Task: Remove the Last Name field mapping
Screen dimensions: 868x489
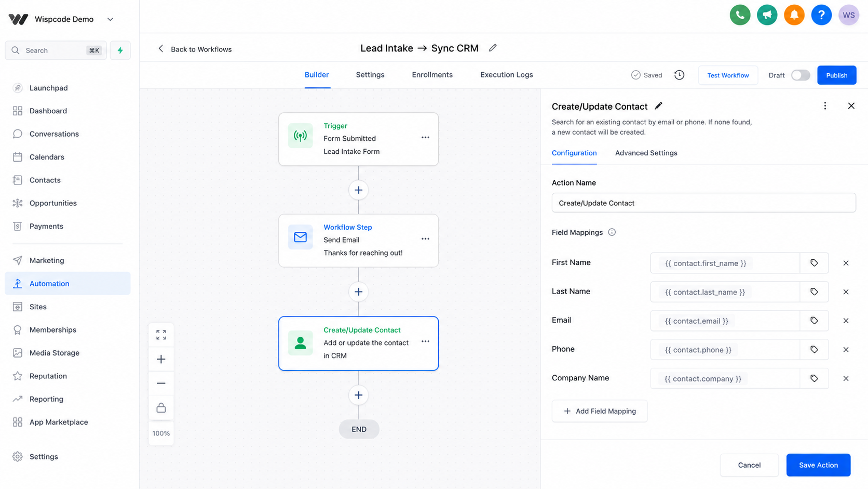Action: (x=846, y=292)
